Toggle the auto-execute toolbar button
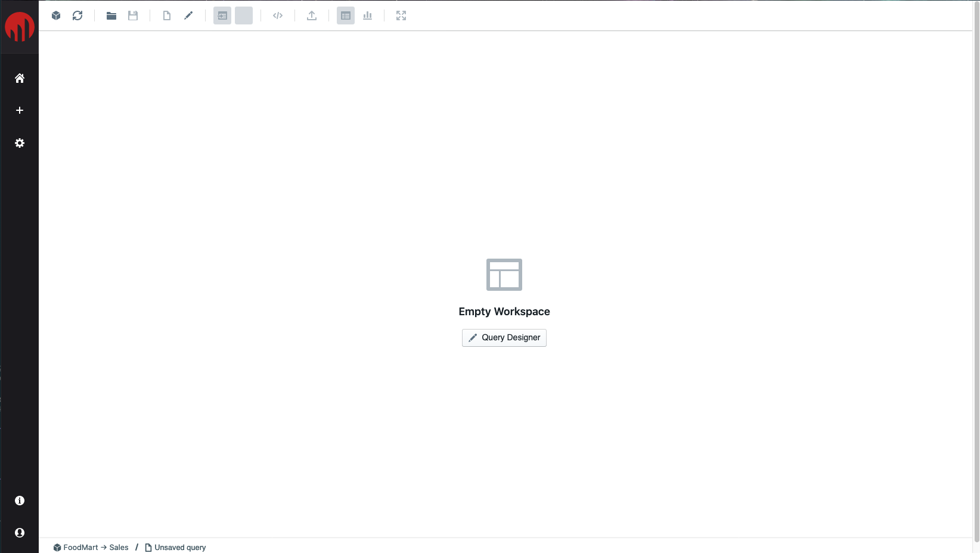Viewport: 980px width, 553px height. pos(222,15)
